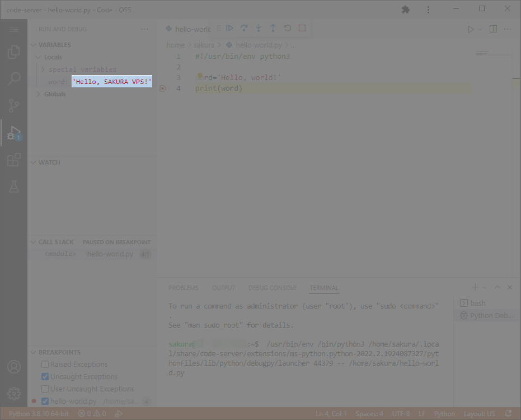Click the Python language mode in status bar

pyautogui.click(x=444, y=413)
